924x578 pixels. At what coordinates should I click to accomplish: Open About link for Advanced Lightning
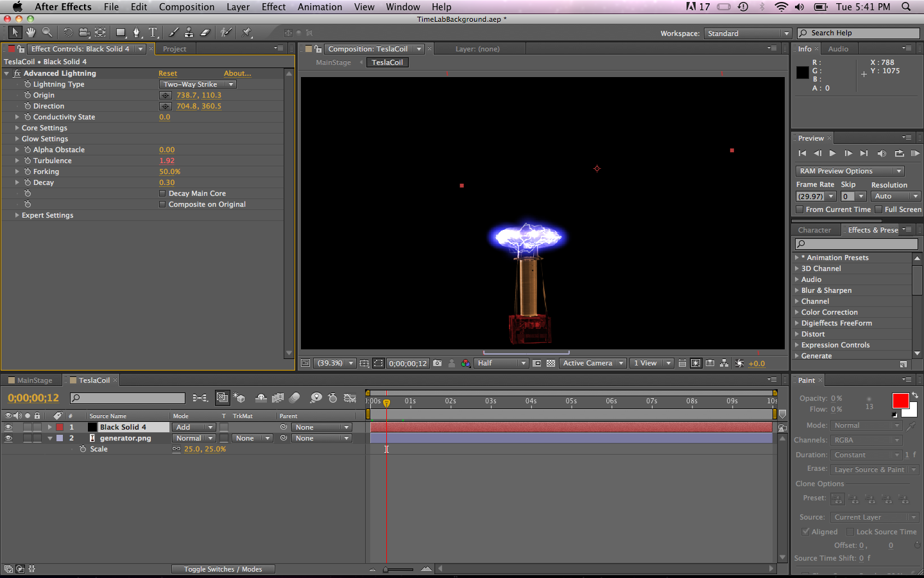pos(237,73)
